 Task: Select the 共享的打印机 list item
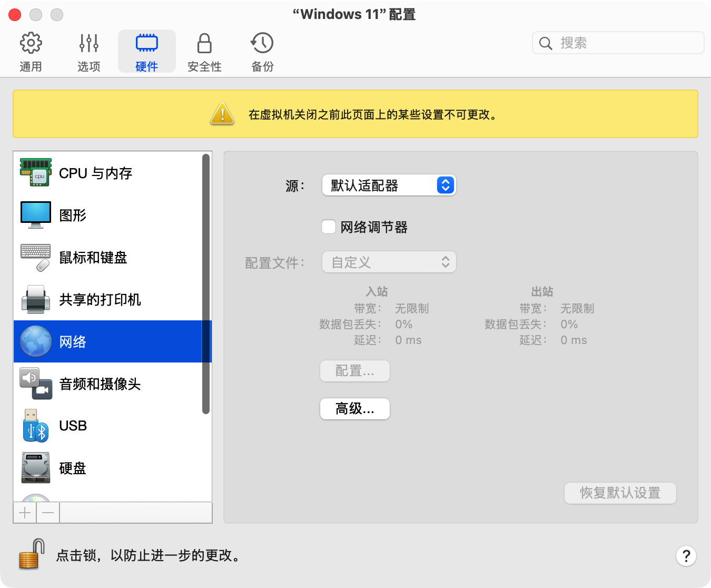pyautogui.click(x=108, y=299)
